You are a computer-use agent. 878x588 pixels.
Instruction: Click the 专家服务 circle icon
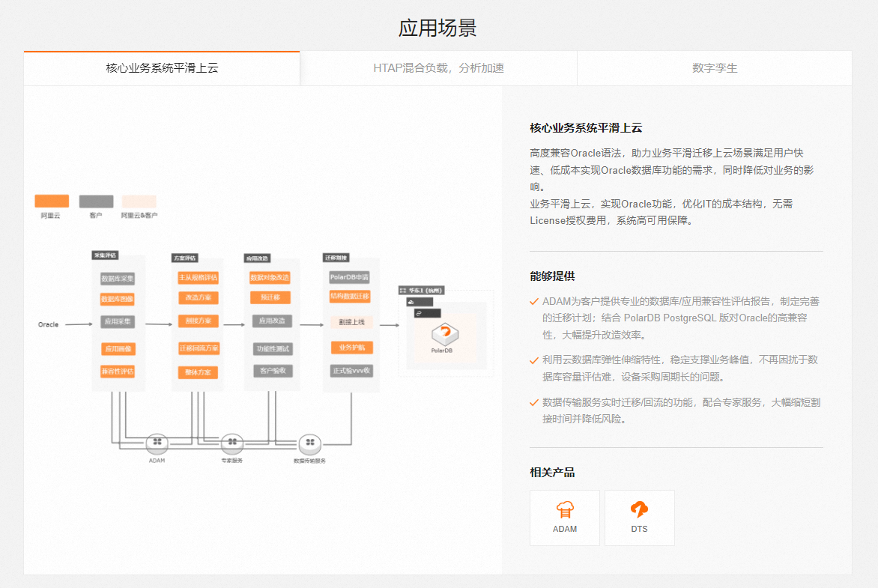pyautogui.click(x=232, y=443)
